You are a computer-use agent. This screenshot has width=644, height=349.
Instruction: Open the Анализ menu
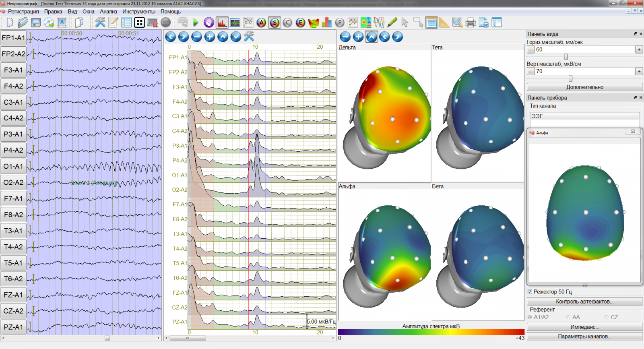[108, 12]
